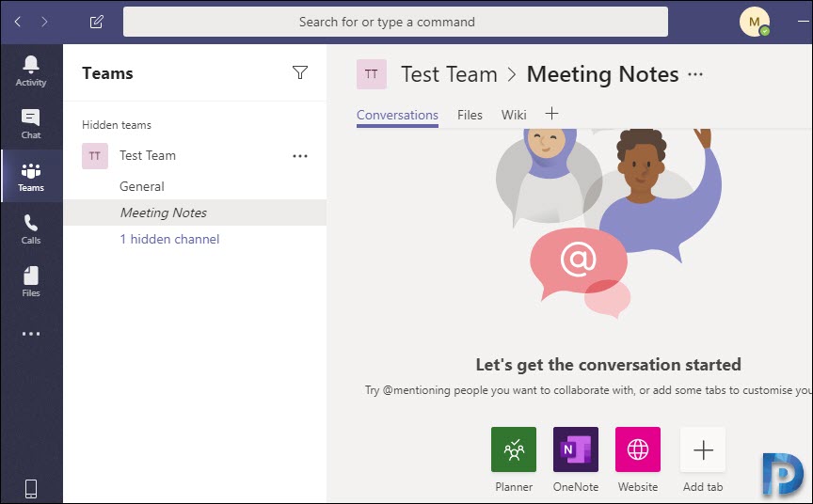Switch to the Conversations tab

pos(398,115)
